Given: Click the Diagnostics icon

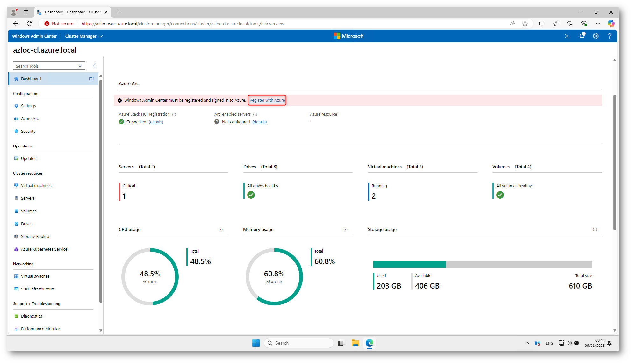Looking at the screenshot, I should click(x=17, y=316).
